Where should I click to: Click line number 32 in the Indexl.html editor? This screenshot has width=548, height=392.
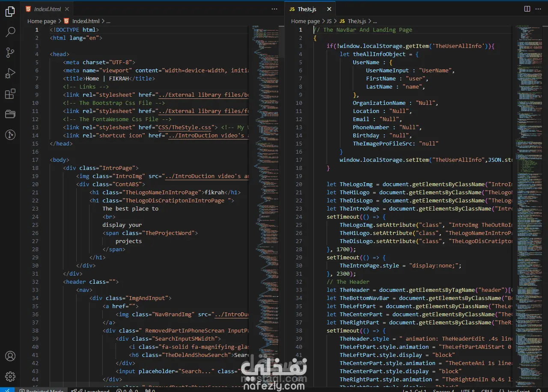35,282
